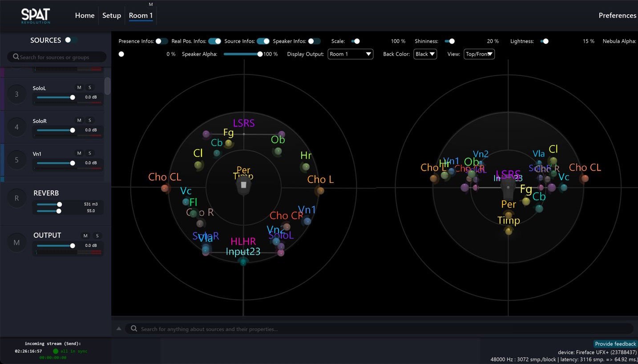Disable Real Pos. Infos toggle
Viewport: 638px width, 364px height.
[214, 41]
